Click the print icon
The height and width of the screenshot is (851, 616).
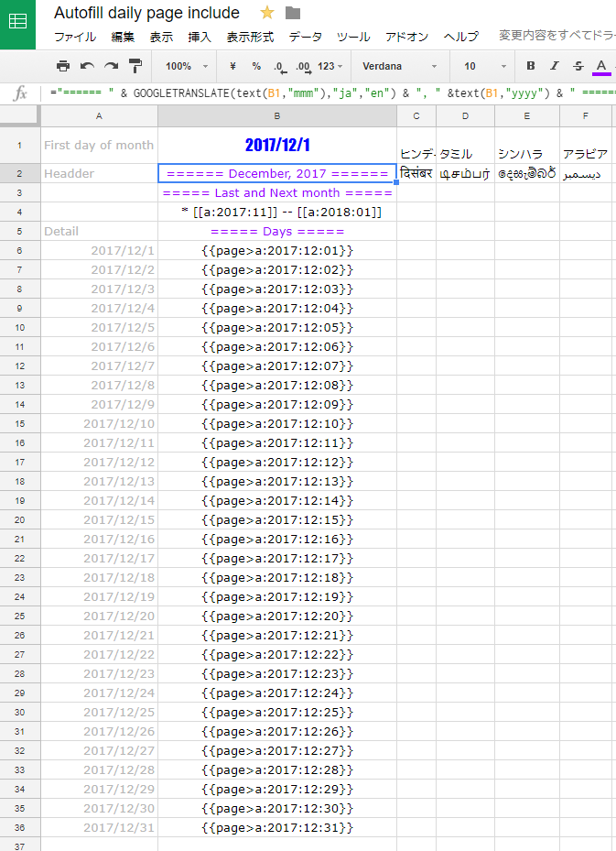point(63,66)
